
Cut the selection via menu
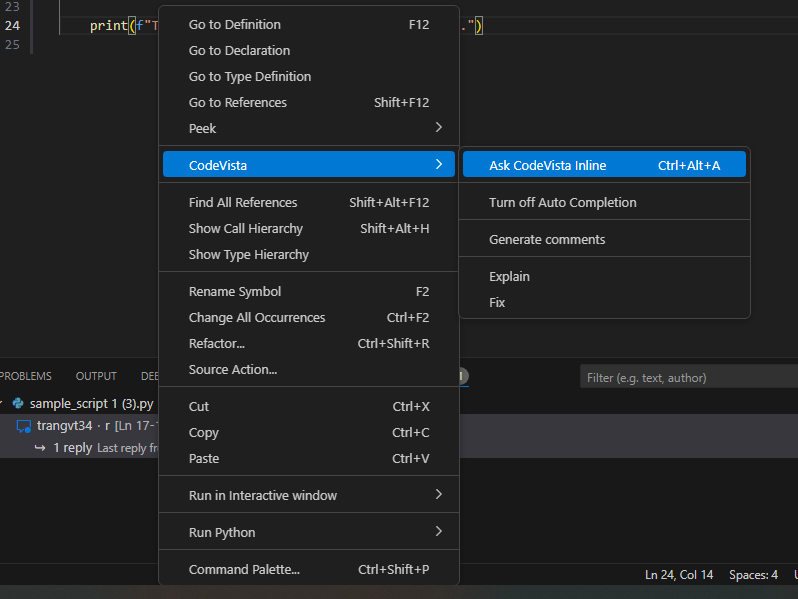click(309, 407)
